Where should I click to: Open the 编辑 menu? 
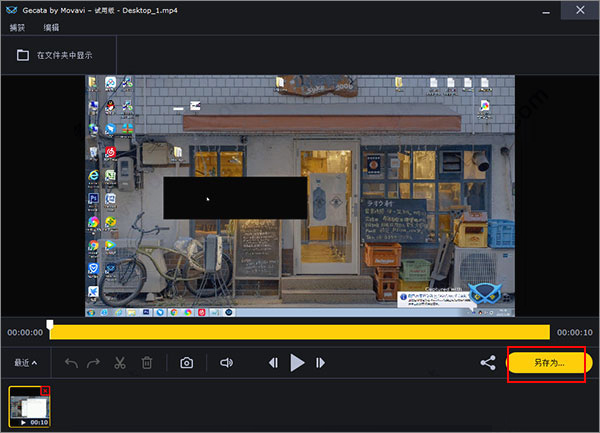tap(51, 27)
